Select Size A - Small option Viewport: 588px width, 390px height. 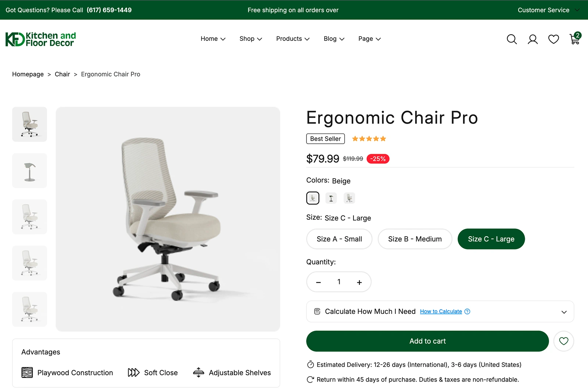click(x=339, y=239)
